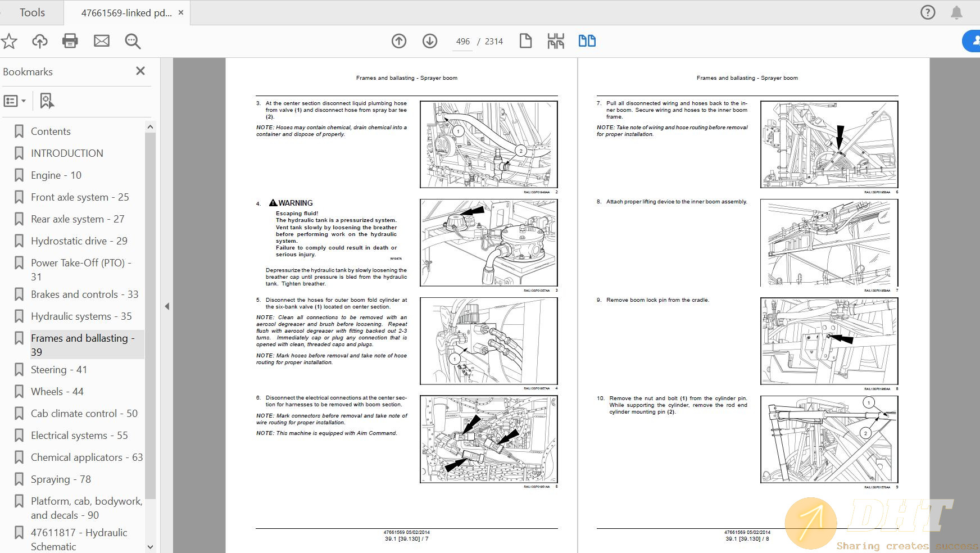Click the blue share button

972,41
